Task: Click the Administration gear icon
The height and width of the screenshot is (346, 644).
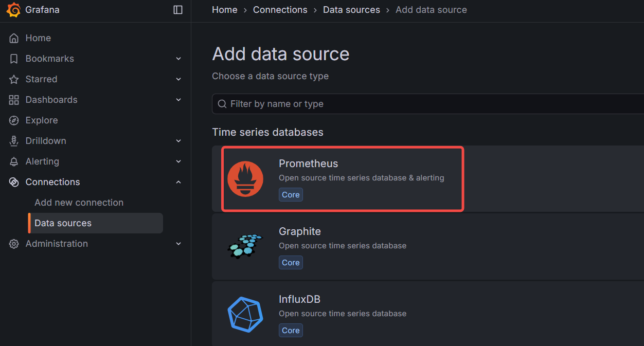Action: (x=14, y=244)
